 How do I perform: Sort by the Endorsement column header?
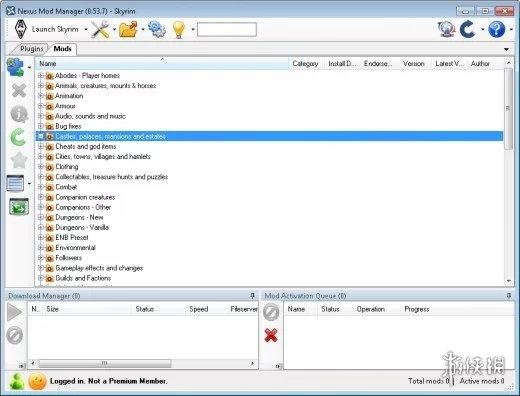tap(378, 64)
